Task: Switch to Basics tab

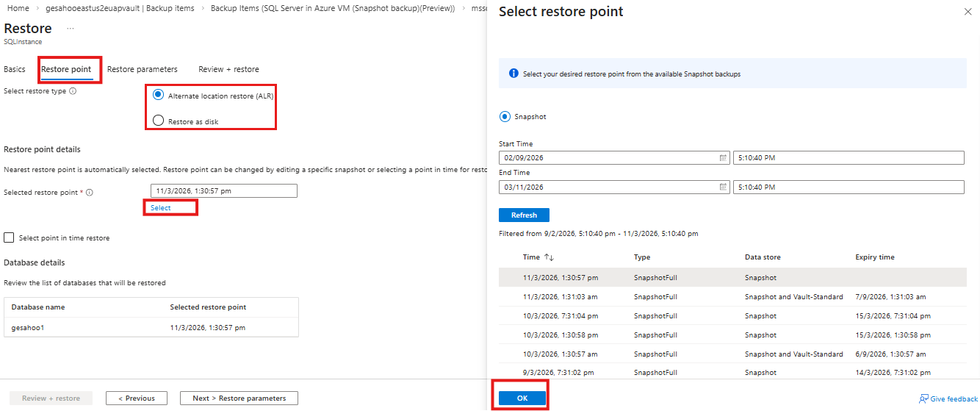Action: [x=15, y=69]
